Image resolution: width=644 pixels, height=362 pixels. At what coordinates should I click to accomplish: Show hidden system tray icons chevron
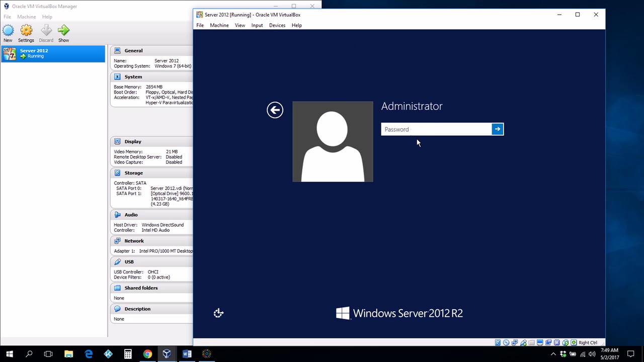point(553,354)
